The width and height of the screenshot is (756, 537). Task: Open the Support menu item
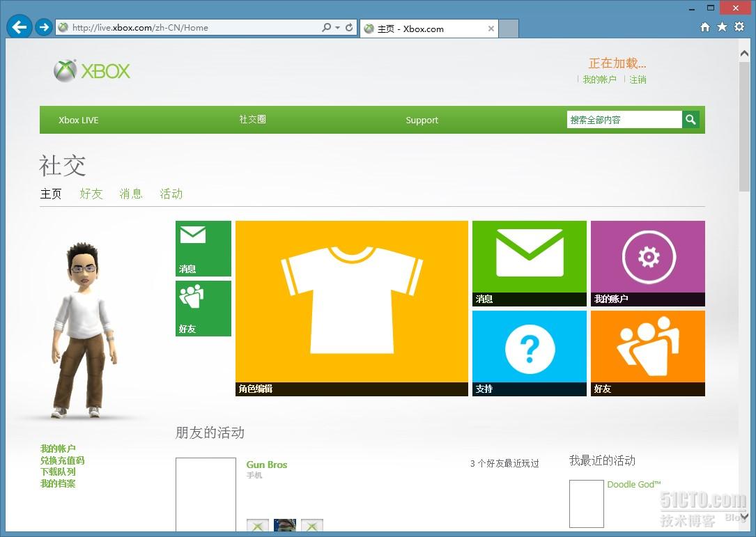coord(422,120)
